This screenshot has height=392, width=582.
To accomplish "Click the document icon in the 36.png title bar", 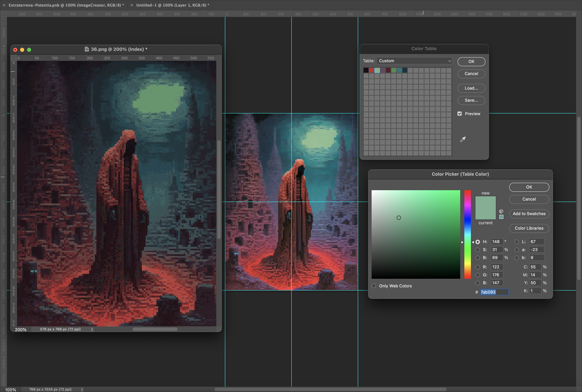I will (87, 49).
